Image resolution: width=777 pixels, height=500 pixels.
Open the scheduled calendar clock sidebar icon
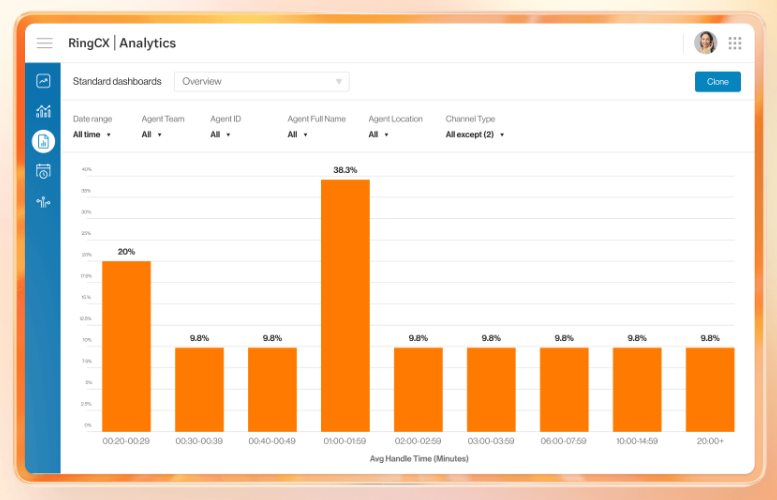[43, 171]
